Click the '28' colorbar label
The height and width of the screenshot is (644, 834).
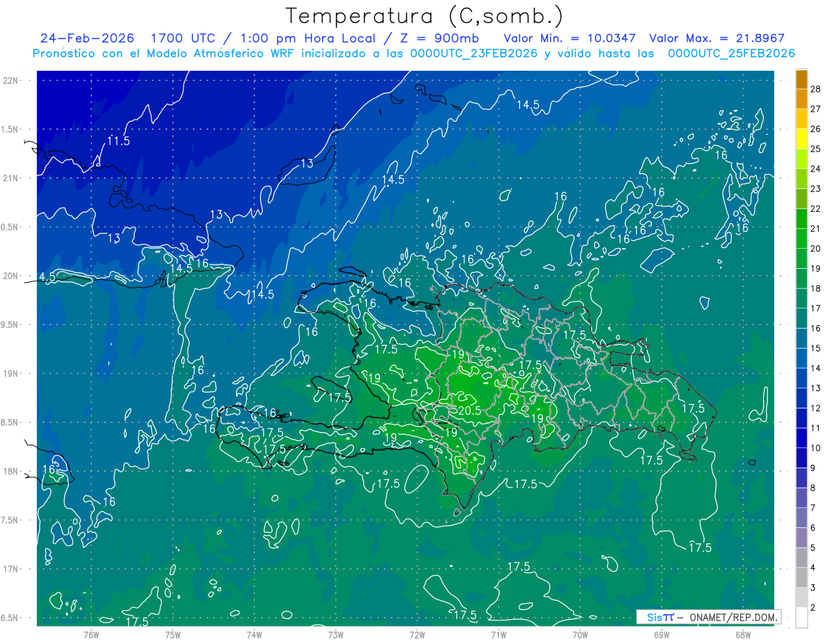click(x=816, y=88)
